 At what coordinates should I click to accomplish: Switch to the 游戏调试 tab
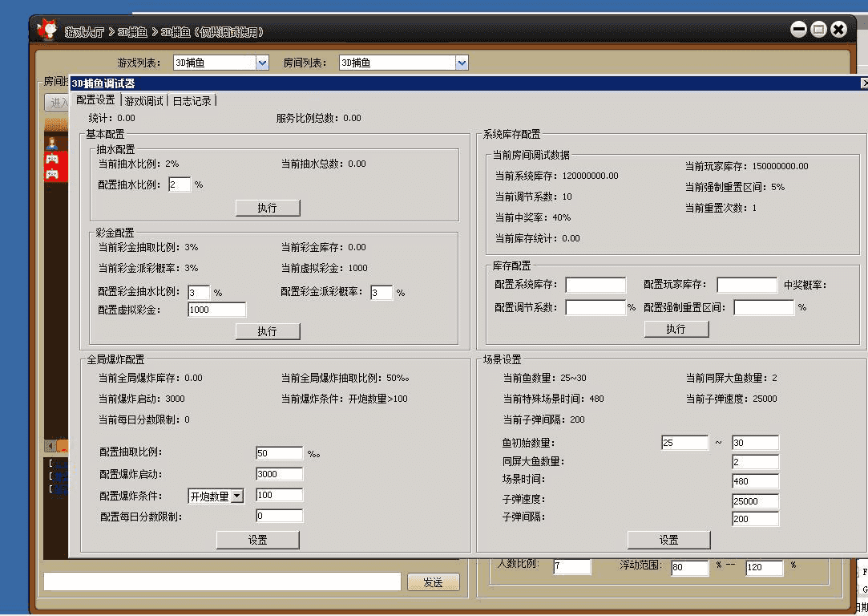coord(143,101)
